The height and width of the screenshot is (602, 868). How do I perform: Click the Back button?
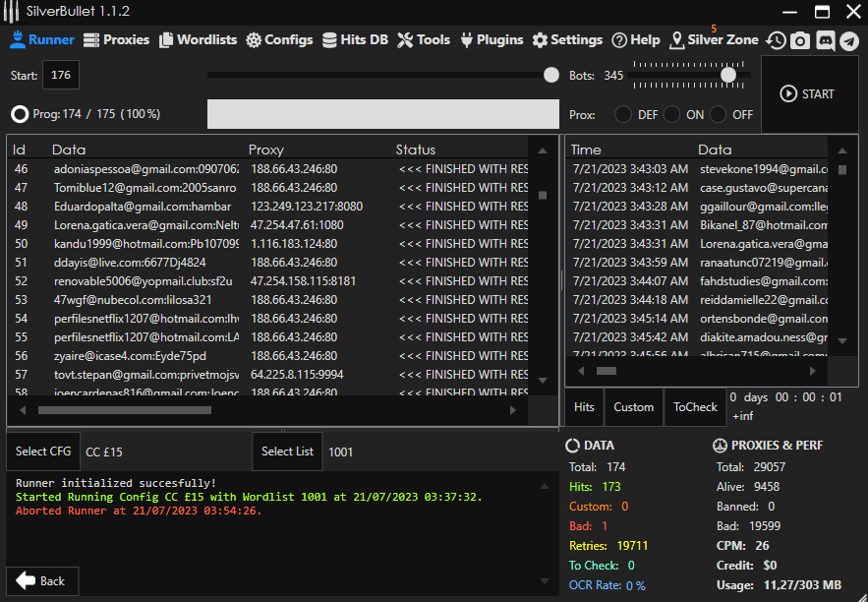point(42,581)
